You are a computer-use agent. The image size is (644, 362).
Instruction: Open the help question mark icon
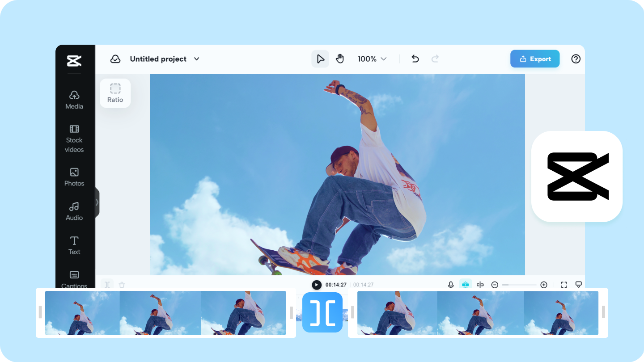[x=576, y=59]
